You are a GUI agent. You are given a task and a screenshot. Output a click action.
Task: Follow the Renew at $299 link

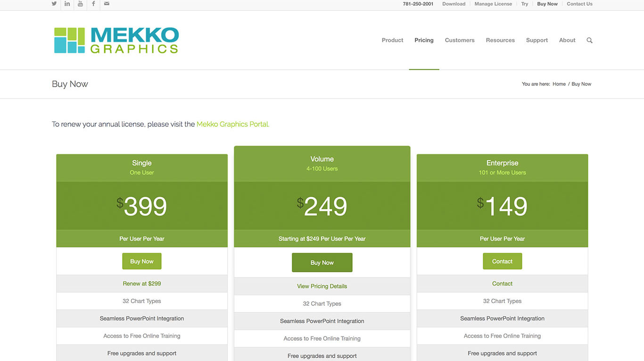coord(142,284)
